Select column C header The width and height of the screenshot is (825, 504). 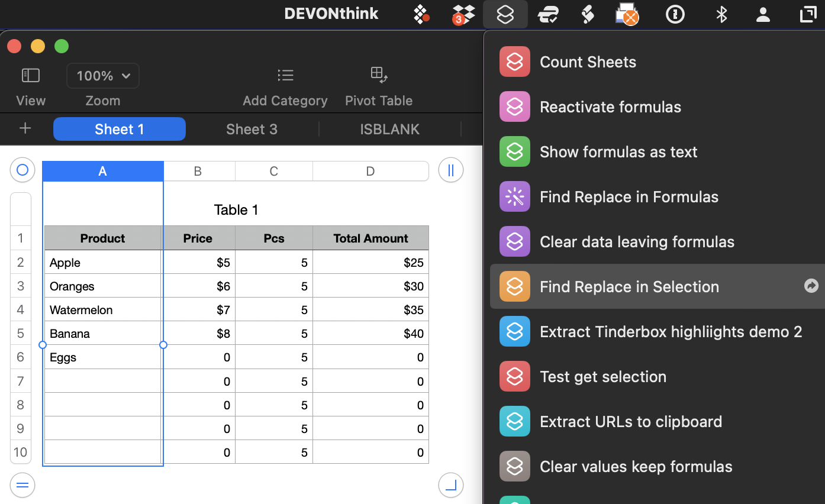pyautogui.click(x=273, y=171)
